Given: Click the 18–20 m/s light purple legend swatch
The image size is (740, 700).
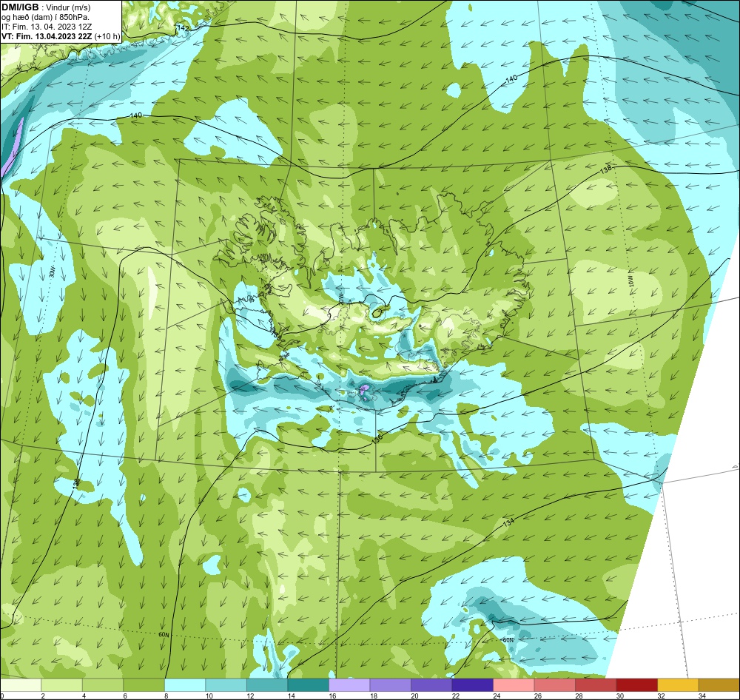Looking at the screenshot, I should 390,684.
